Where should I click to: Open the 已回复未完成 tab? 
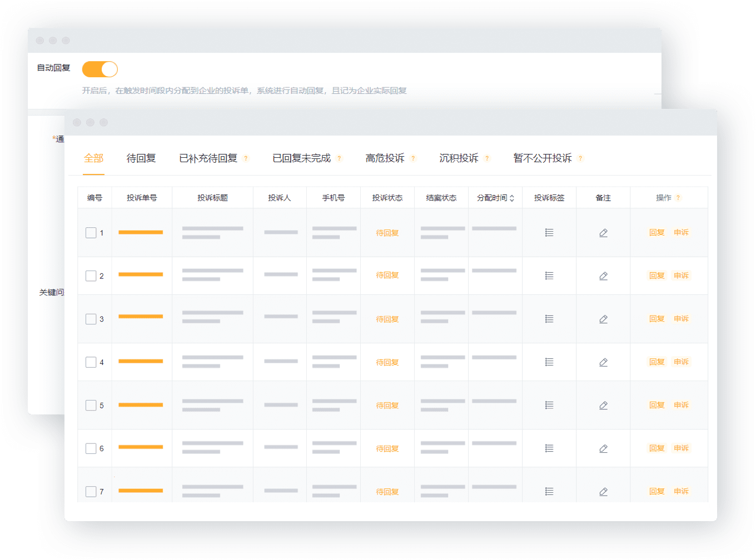click(302, 158)
